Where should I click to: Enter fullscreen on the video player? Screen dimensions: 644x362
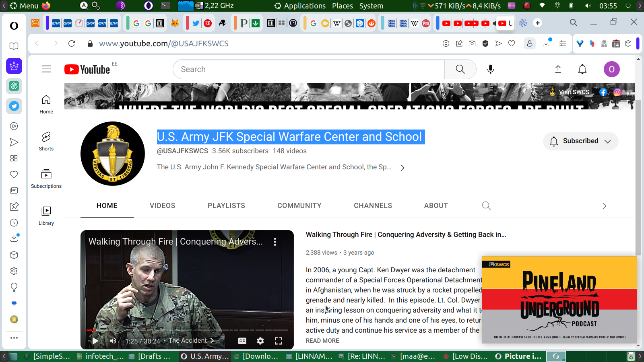pyautogui.click(x=279, y=341)
